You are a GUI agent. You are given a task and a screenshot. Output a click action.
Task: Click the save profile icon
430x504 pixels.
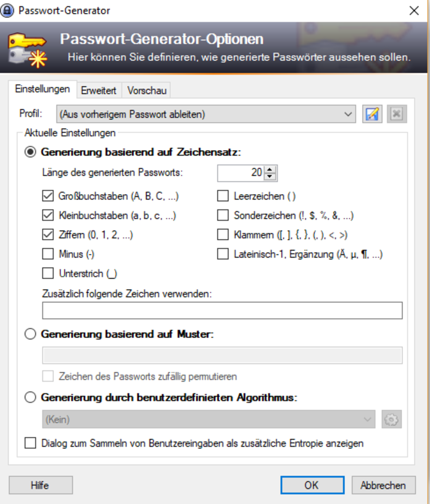pyautogui.click(x=372, y=114)
